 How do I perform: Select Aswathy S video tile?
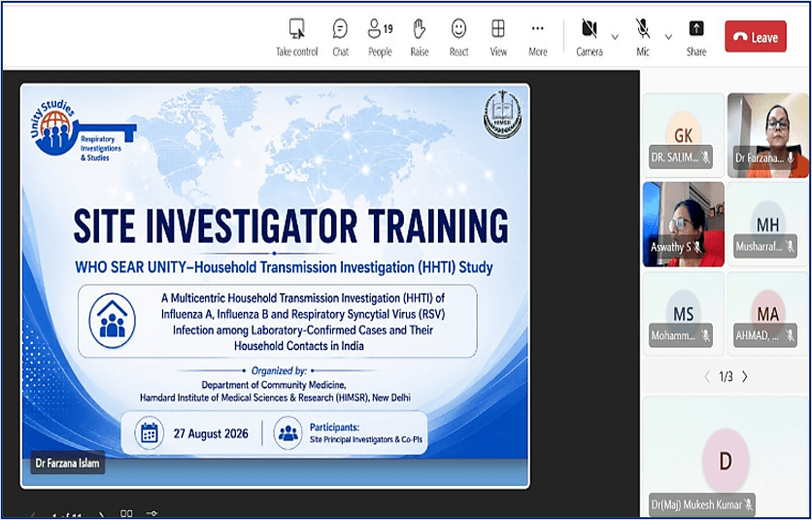coord(684,224)
